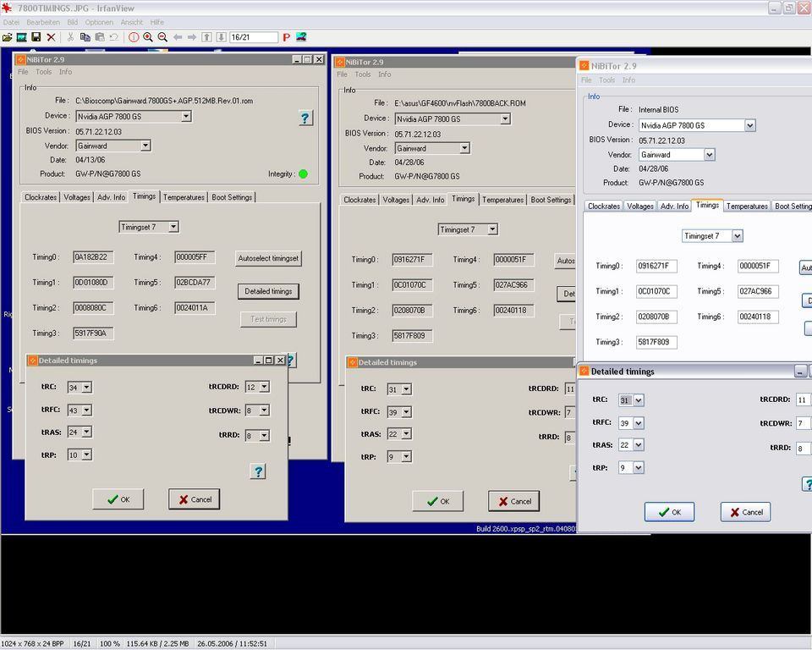
Task: Click blue help question mark in left NiBiTor Info
Action: click(x=305, y=118)
